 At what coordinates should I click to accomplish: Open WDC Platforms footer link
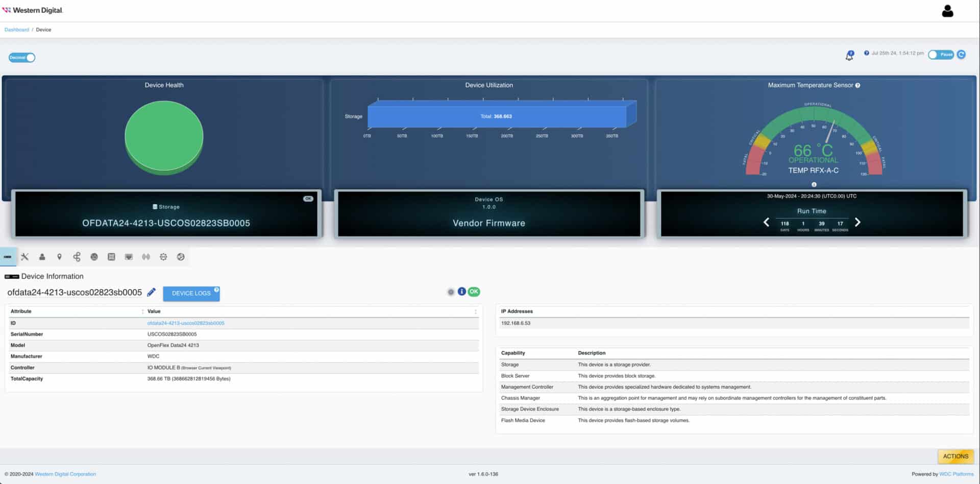957,474
